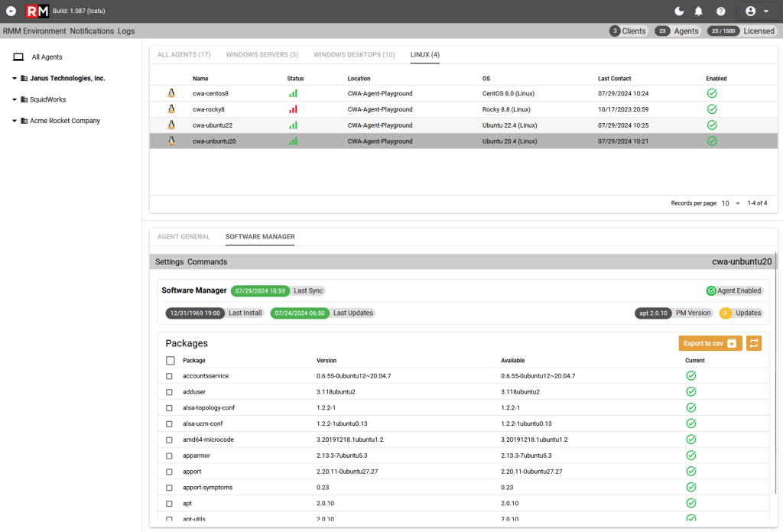Image resolution: width=783 pixels, height=532 pixels.
Task: Click current checkmark for apparmor package
Action: (691, 455)
